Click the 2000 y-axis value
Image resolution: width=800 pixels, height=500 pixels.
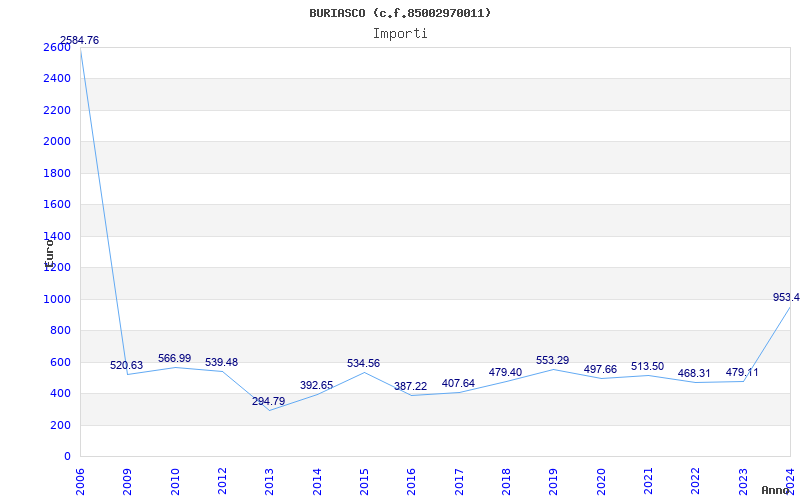click(x=57, y=141)
